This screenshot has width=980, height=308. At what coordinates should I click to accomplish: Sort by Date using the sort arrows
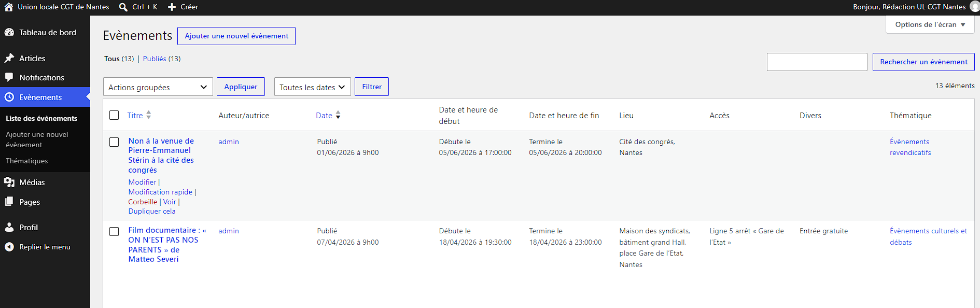338,115
